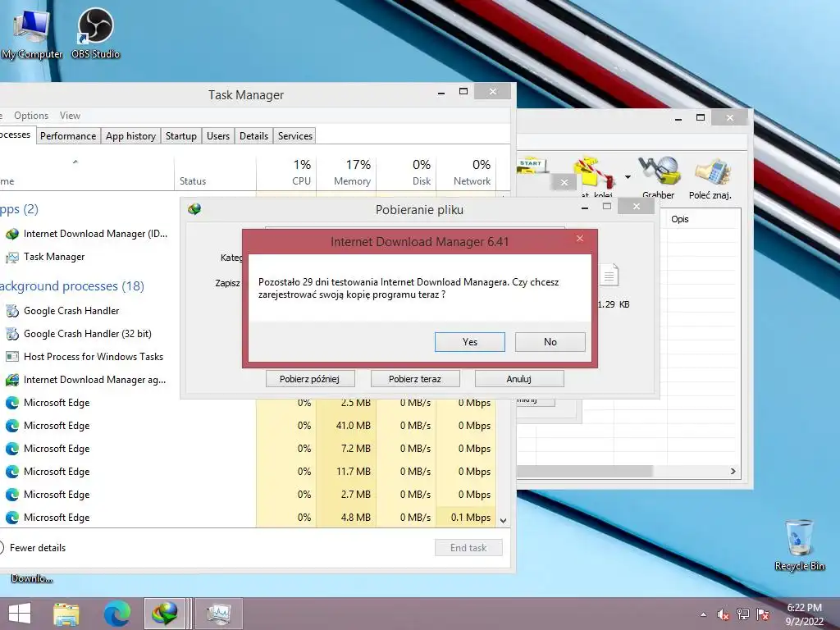Close the Internet Download Manager 6.41 dialog
Viewport: 840px width, 630px height.
tap(580, 239)
